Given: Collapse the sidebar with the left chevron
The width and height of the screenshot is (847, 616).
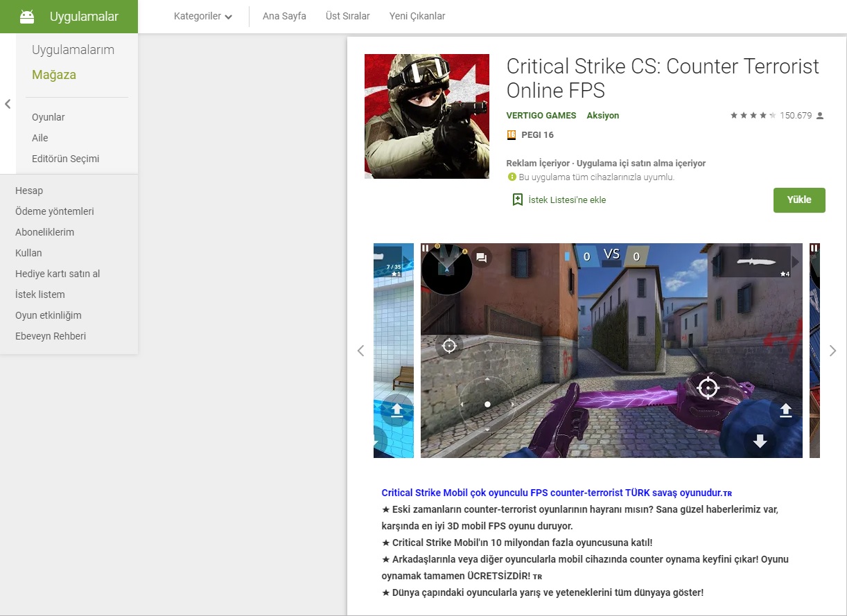Looking at the screenshot, I should tap(7, 104).
